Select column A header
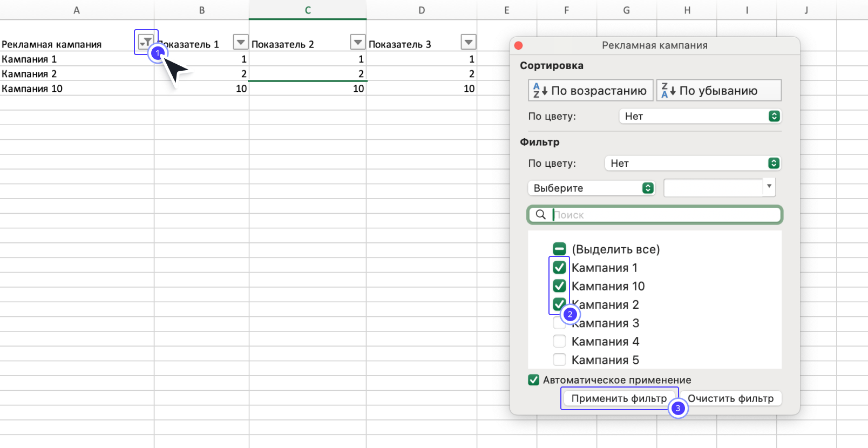This screenshot has width=868, height=448. [77, 10]
